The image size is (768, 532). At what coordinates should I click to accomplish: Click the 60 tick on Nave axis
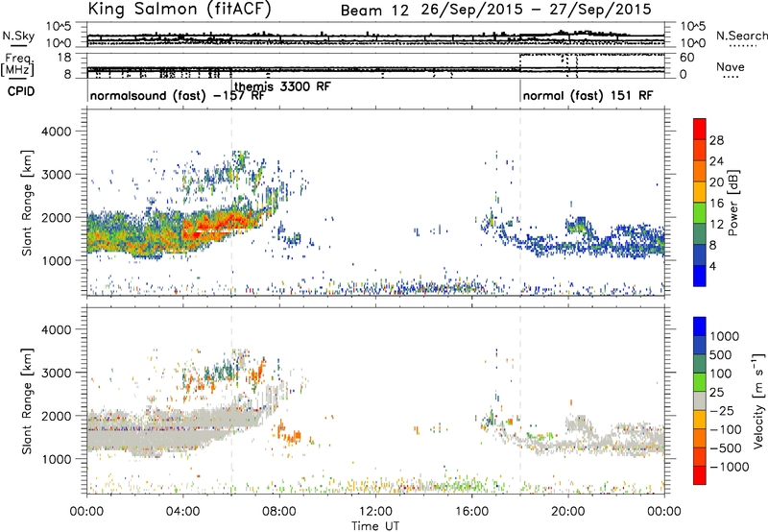coord(687,58)
